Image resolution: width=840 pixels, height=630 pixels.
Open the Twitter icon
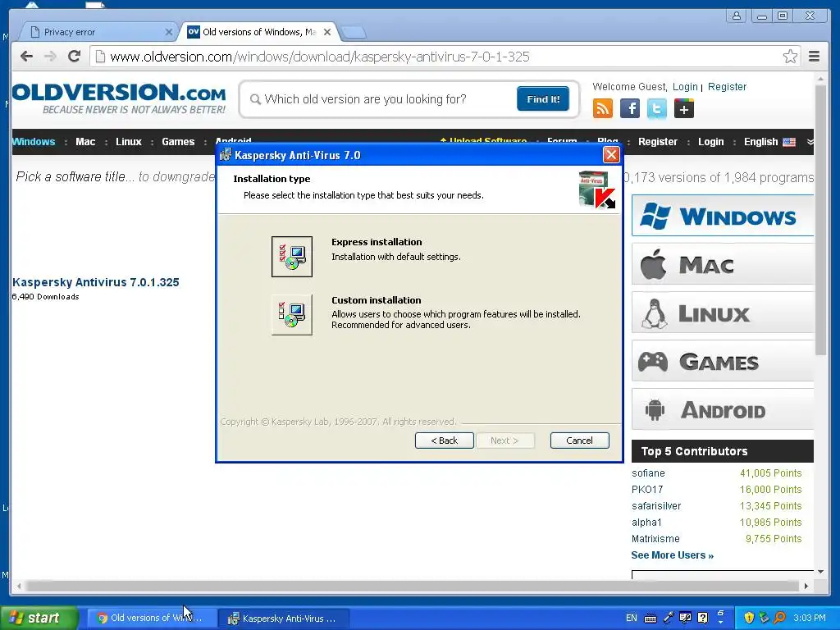click(657, 109)
